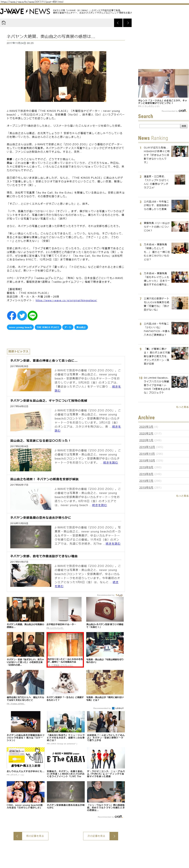Image resolution: width=189 pixels, height=868 pixels.
Task: Share the article on Facebook
Action: [x=11, y=315]
